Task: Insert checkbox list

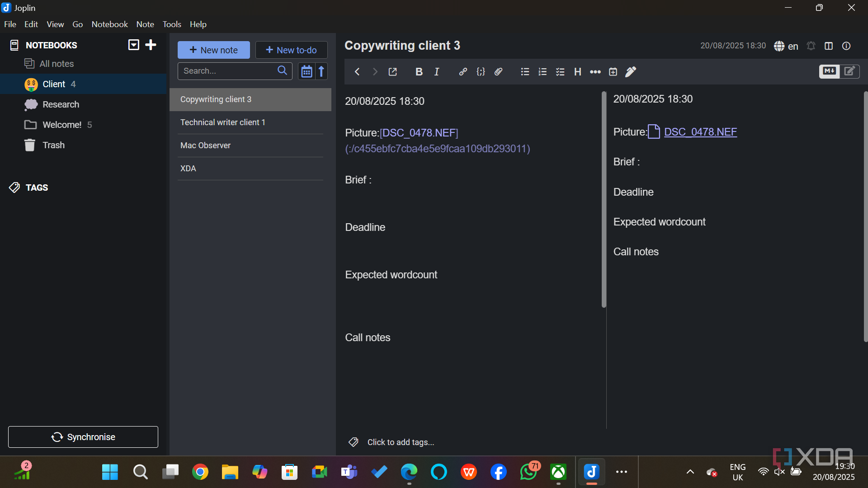Action: [560, 72]
